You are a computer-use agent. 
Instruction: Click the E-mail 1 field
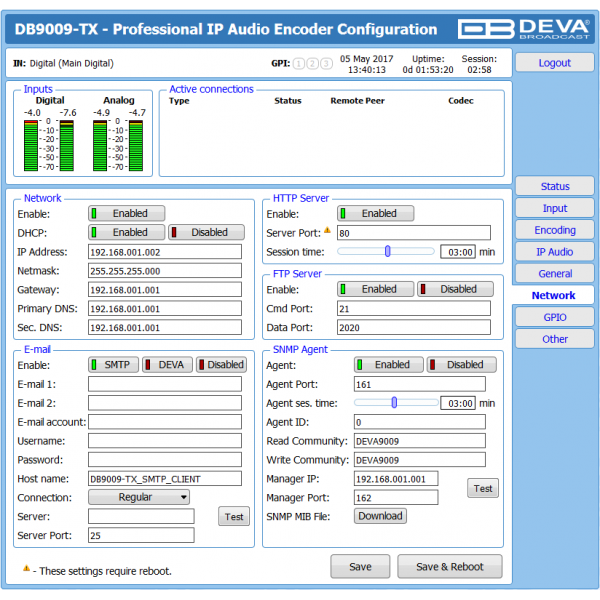165,384
